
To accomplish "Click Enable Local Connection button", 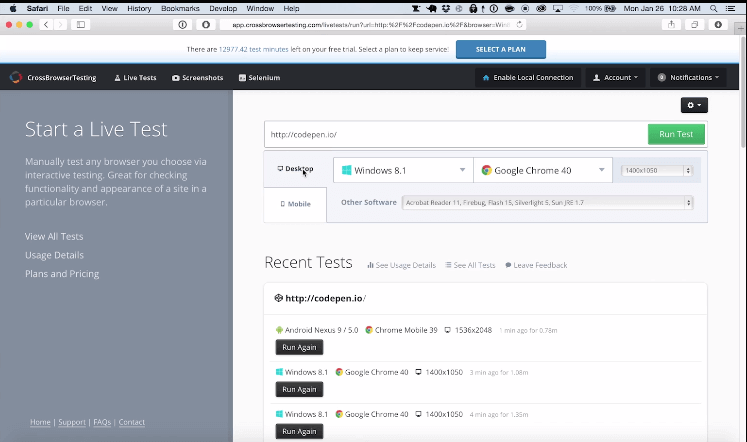I will pos(527,78).
